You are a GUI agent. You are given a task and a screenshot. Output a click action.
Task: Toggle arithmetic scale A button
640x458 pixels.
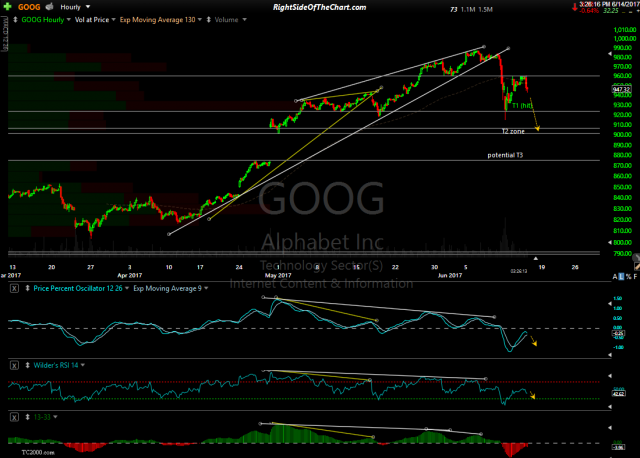(x=615, y=277)
